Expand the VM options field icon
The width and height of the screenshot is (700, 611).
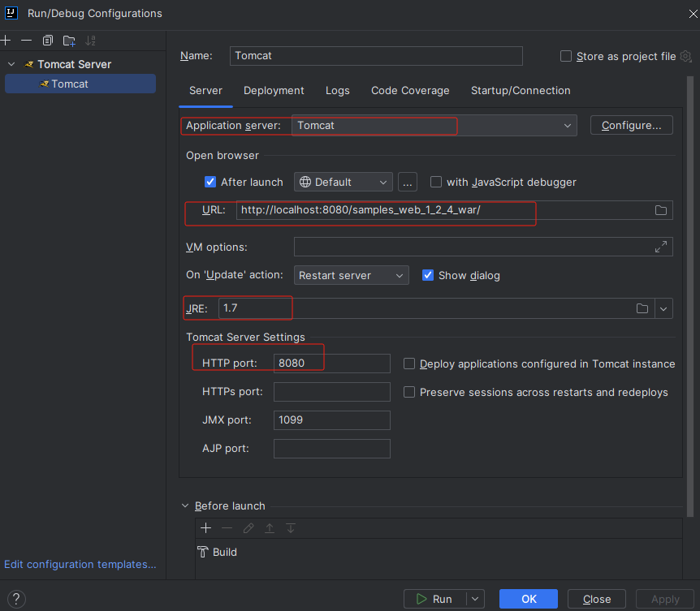point(661,247)
